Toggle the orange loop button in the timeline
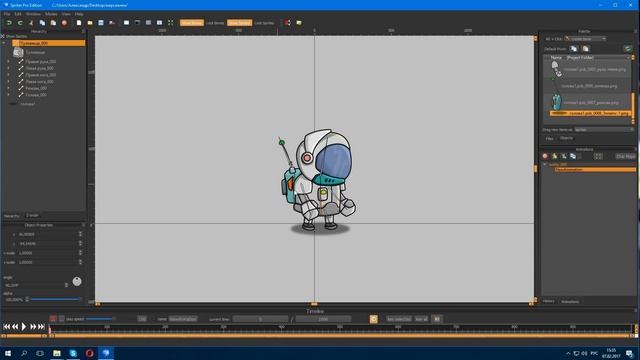Image resolution: width=640 pixels, height=360 pixels. (x=373, y=319)
